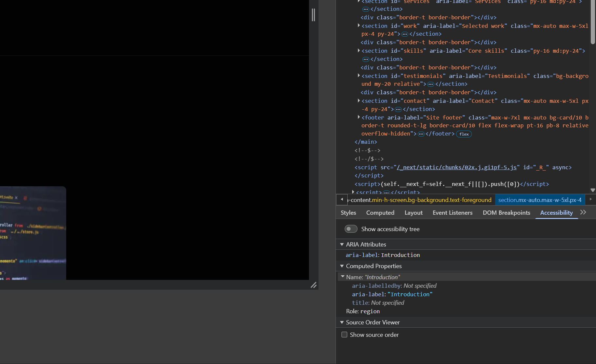Select the <!--/$--> comment node
The image size is (596, 364).
pos(369,159)
